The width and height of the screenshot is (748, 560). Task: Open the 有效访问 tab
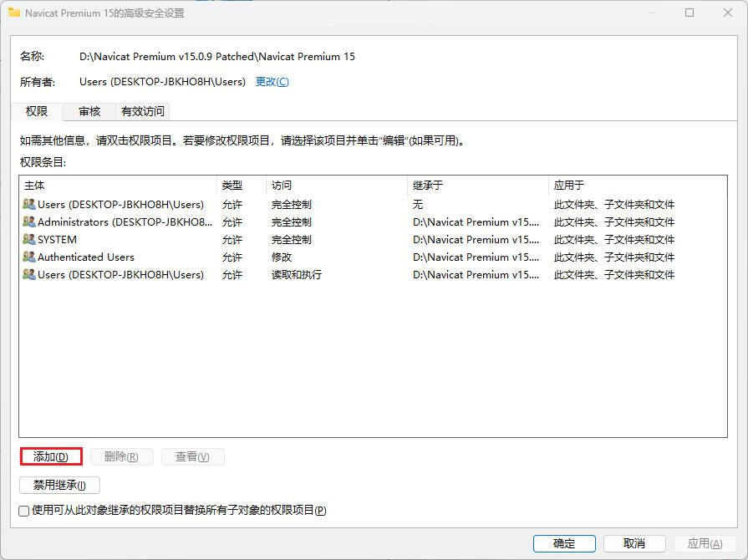[x=144, y=111]
